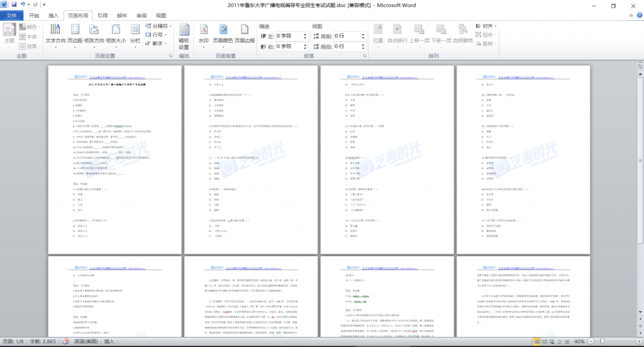Image resolution: width=644 pixels, height=347 pixels.
Task: Open the 文件 file menu tab
Action: (12, 15)
